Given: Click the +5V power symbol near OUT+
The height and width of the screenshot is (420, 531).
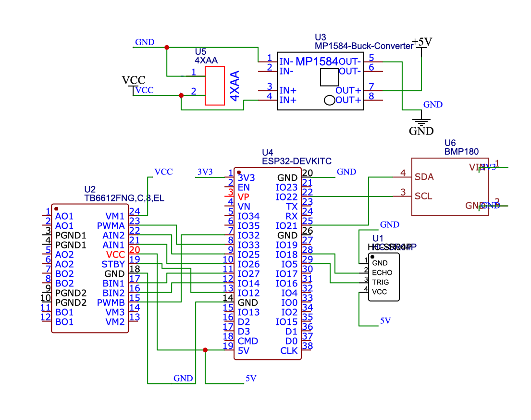Looking at the screenshot, I should [x=422, y=42].
